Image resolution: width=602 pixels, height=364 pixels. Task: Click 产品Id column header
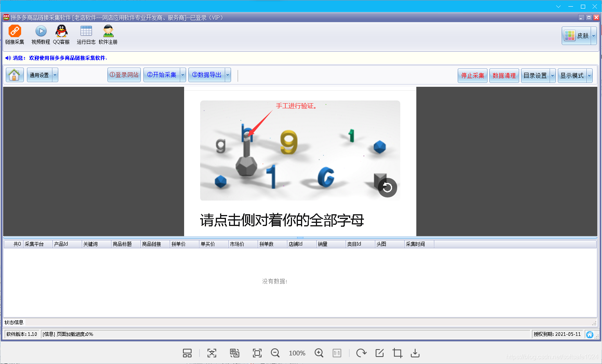coord(67,244)
